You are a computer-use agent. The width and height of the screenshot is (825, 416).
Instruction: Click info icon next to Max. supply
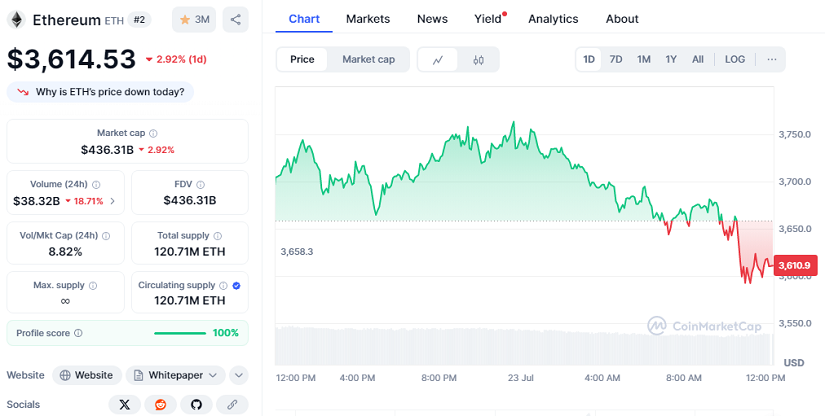93,286
